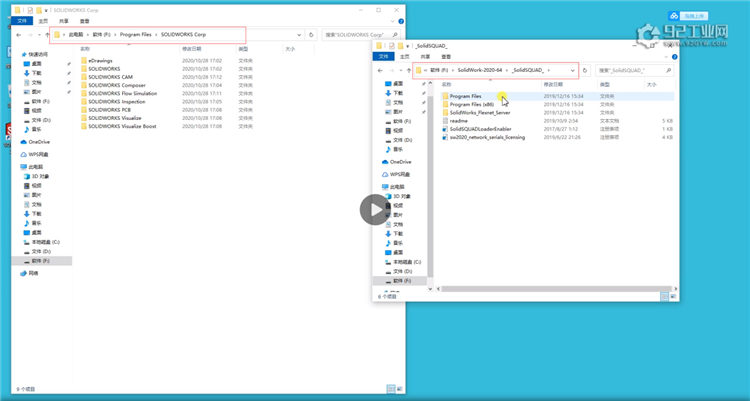Expand the ribbon in _SolidSQUAD_ window

click(666, 56)
